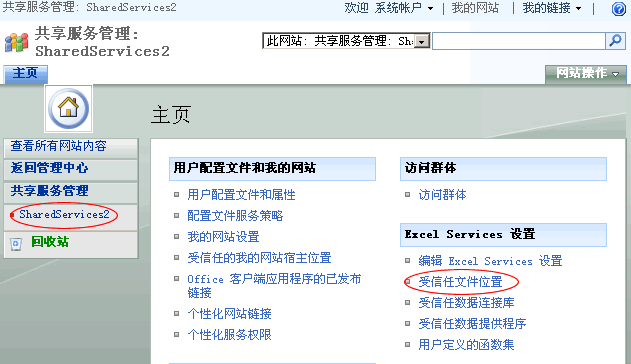Viewport: 631px width, 364px height.
Task: Click the search magnifier button
Action: click(616, 41)
